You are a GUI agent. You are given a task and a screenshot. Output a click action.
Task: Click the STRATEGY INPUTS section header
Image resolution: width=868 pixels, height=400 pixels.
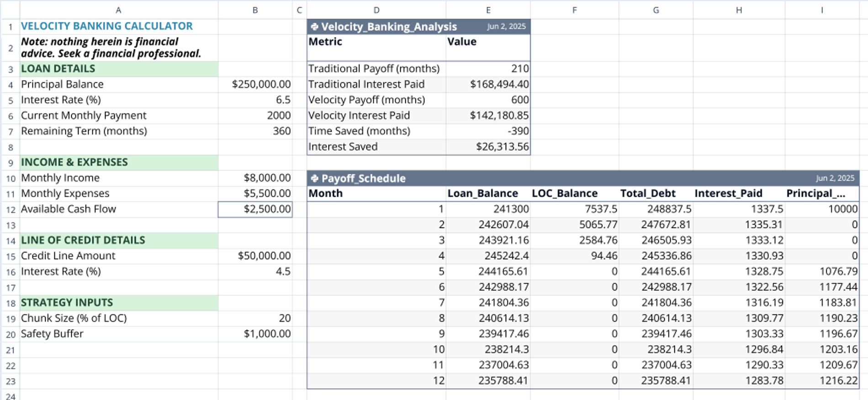point(119,303)
